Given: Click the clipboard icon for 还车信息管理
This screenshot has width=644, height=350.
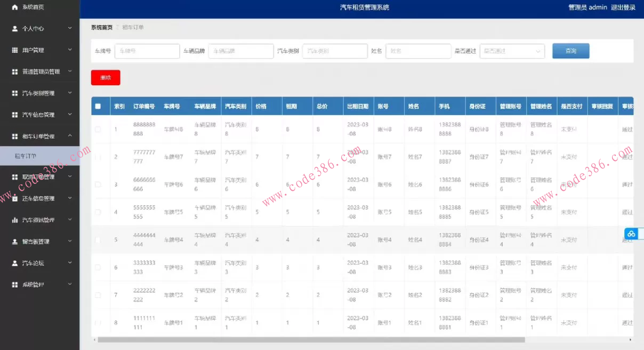Looking at the screenshot, I should click(x=15, y=199).
